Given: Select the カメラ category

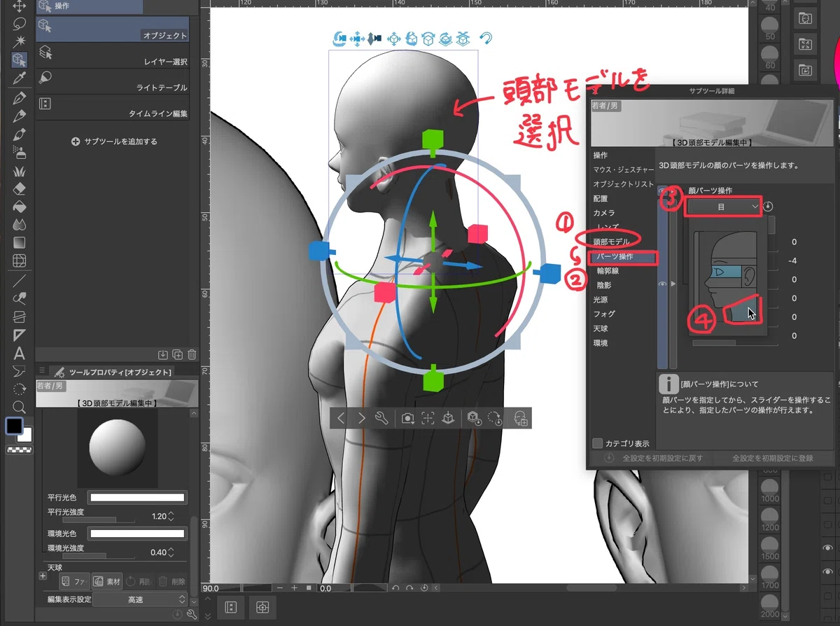Looking at the screenshot, I should 604,212.
